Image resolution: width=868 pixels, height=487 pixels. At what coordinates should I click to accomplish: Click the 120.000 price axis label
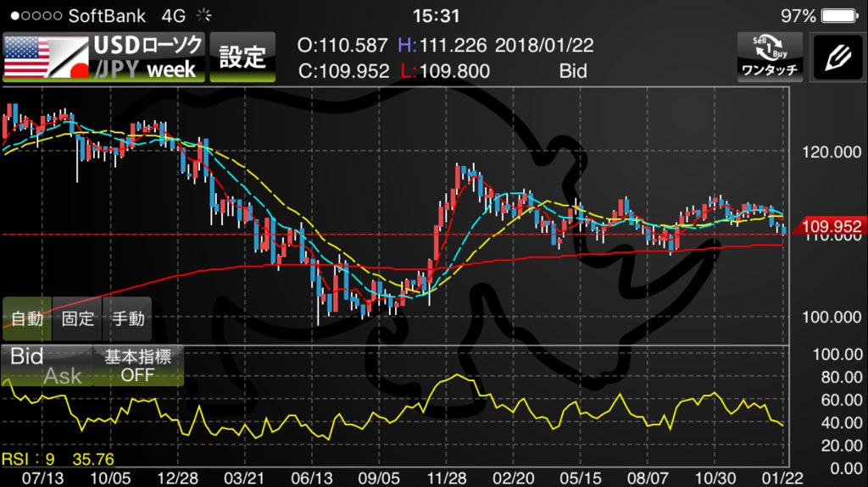832,152
